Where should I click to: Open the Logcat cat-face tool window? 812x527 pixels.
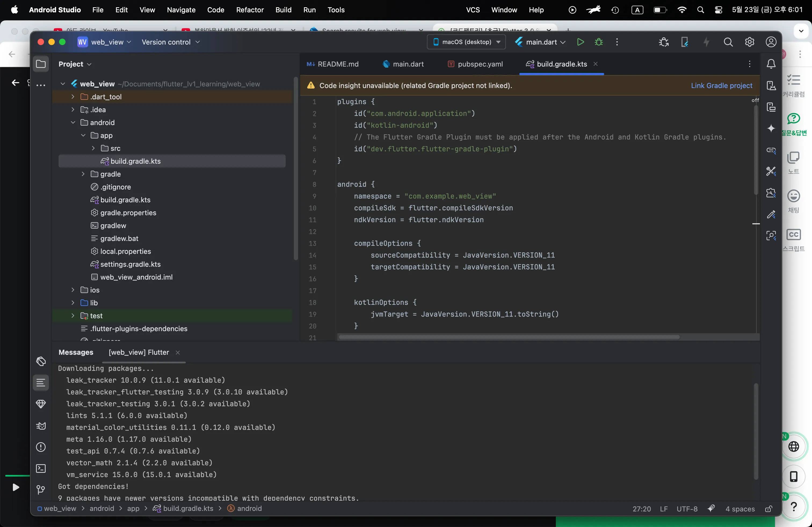[x=41, y=426]
